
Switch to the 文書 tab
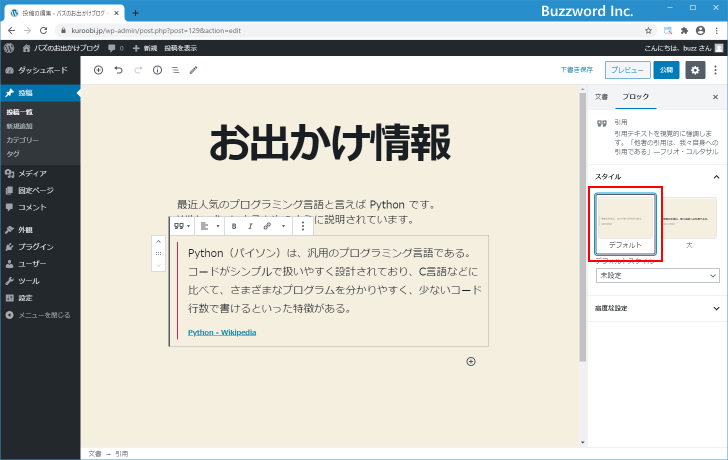601,97
